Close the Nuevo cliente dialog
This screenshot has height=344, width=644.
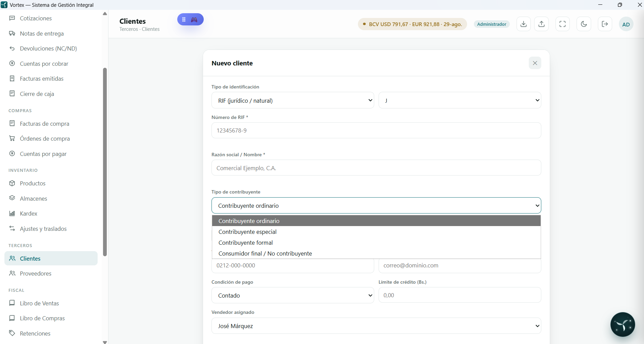535,63
